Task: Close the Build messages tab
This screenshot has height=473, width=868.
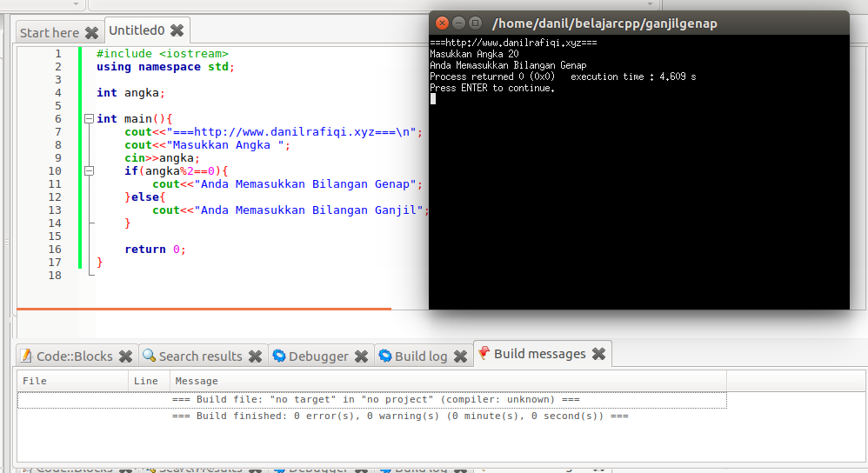Action: tap(598, 354)
